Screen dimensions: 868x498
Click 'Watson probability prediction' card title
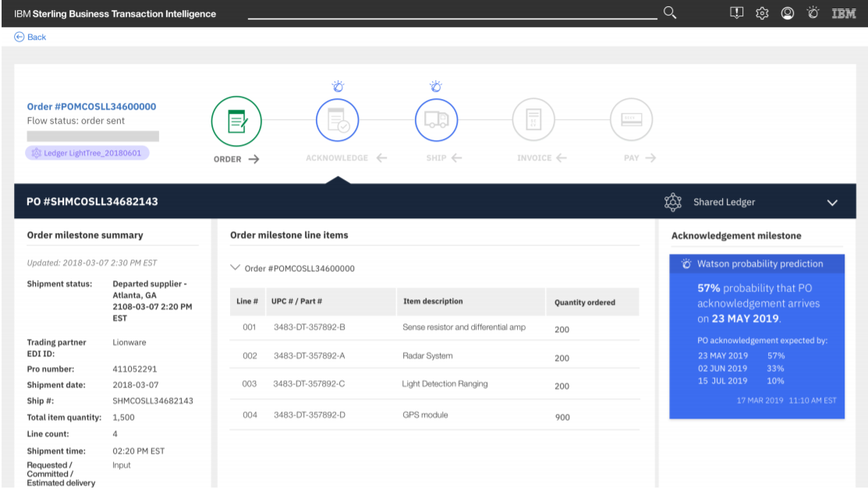760,264
